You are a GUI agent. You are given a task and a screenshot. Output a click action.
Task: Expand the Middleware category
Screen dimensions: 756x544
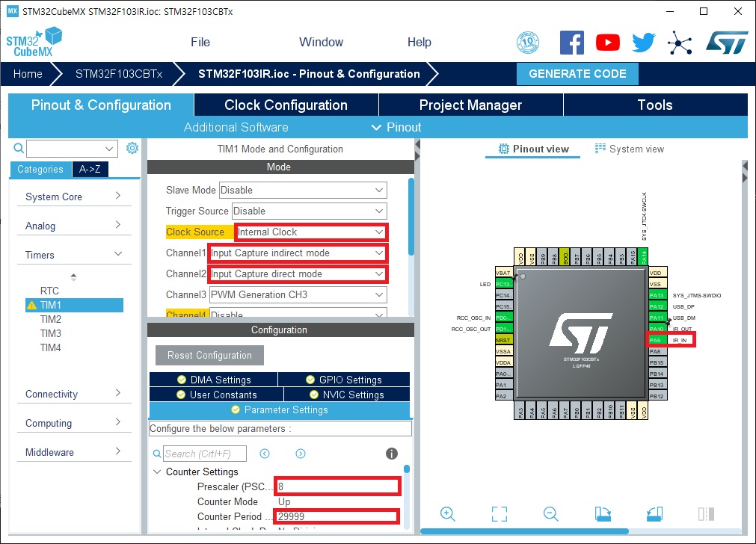coord(74,452)
